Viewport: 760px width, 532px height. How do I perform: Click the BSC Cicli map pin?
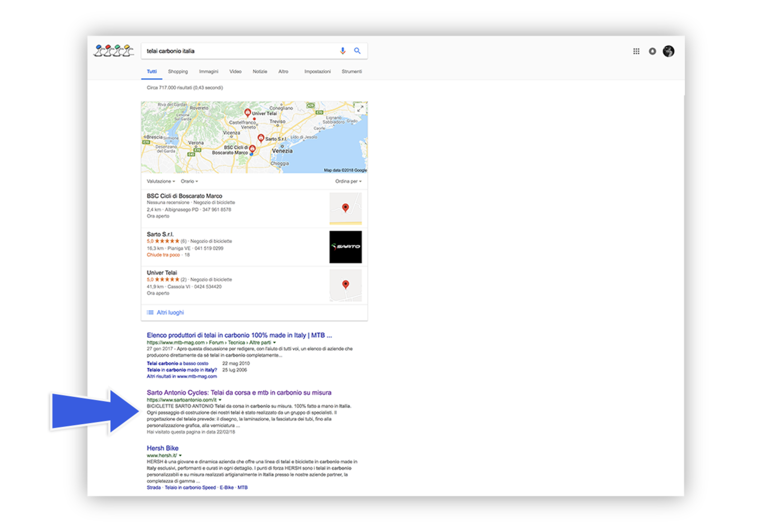(x=252, y=149)
